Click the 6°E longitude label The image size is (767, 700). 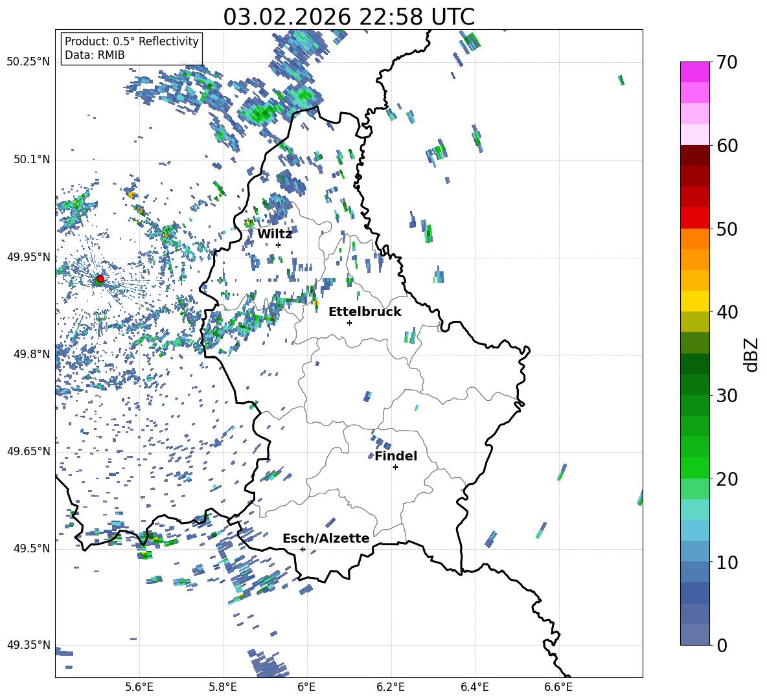coord(306,687)
